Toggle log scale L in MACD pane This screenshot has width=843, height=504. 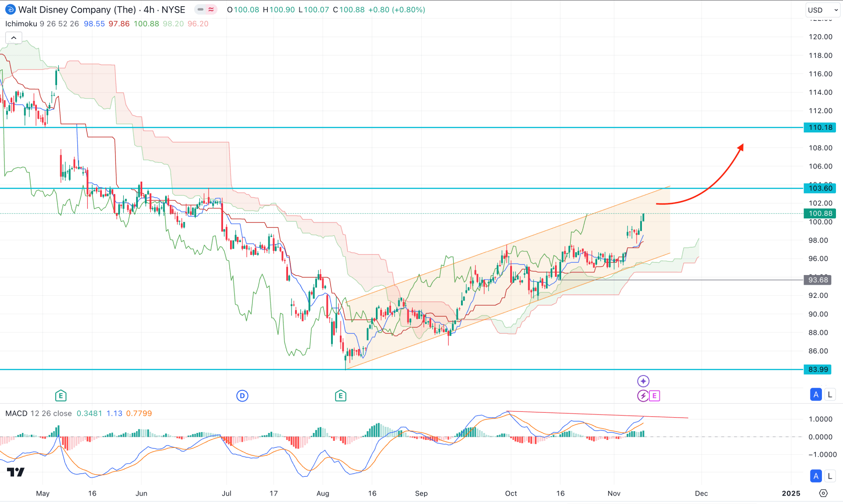coord(830,475)
